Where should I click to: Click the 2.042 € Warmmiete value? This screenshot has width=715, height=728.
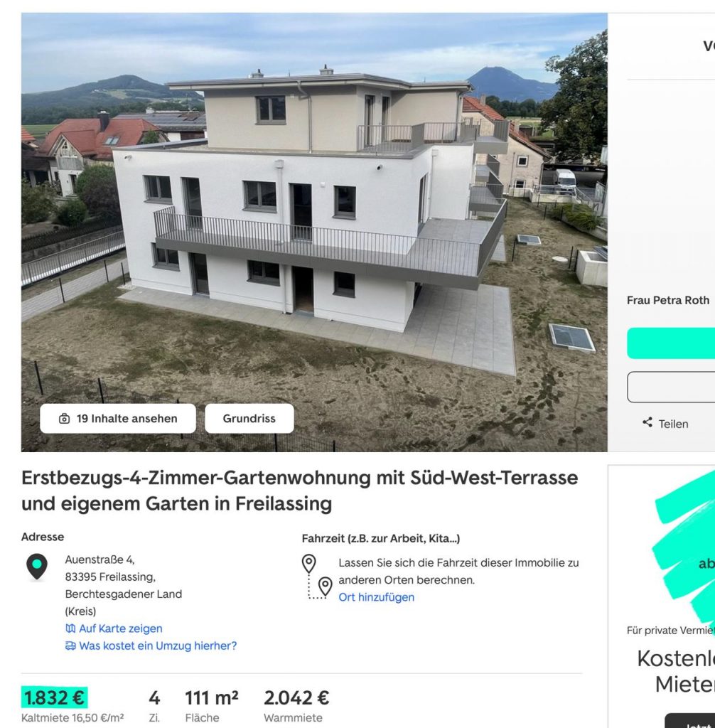point(296,698)
